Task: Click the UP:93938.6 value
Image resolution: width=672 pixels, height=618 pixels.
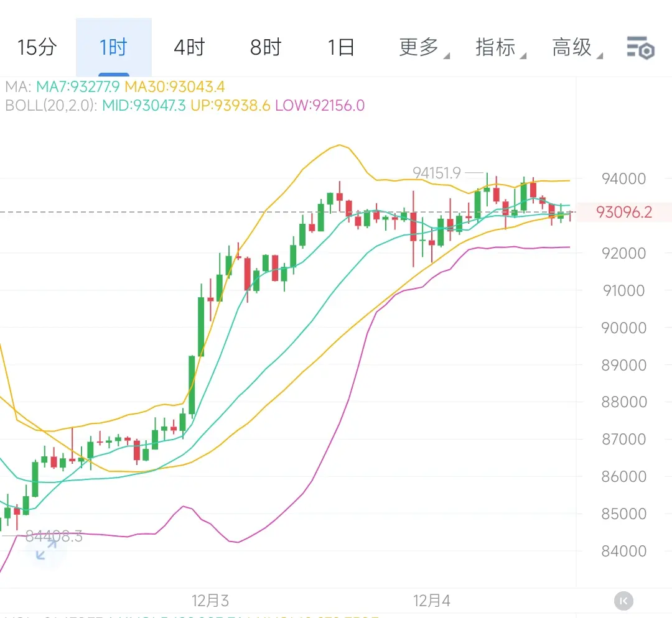Action: point(231,105)
